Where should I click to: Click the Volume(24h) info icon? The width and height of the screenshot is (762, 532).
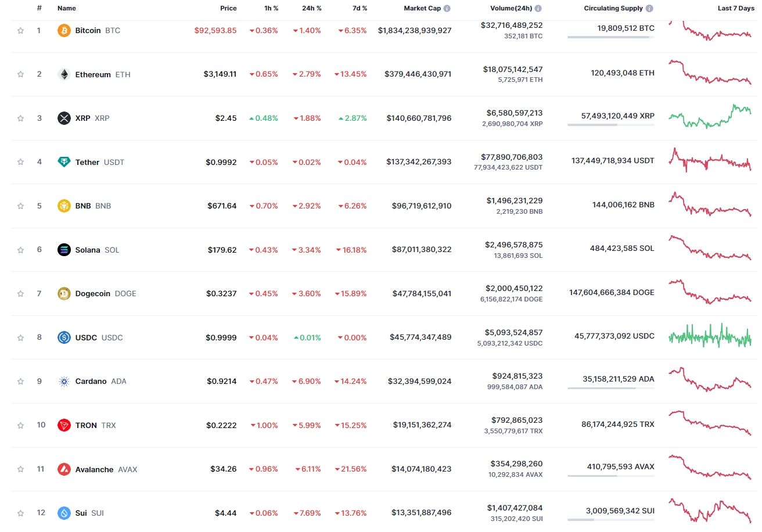tap(538, 9)
